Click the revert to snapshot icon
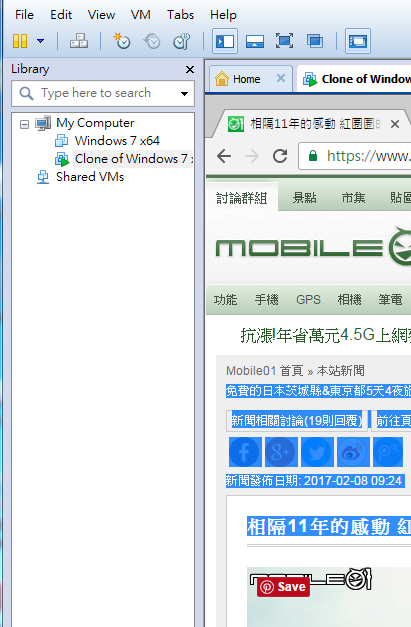411x627 pixels. 152,41
